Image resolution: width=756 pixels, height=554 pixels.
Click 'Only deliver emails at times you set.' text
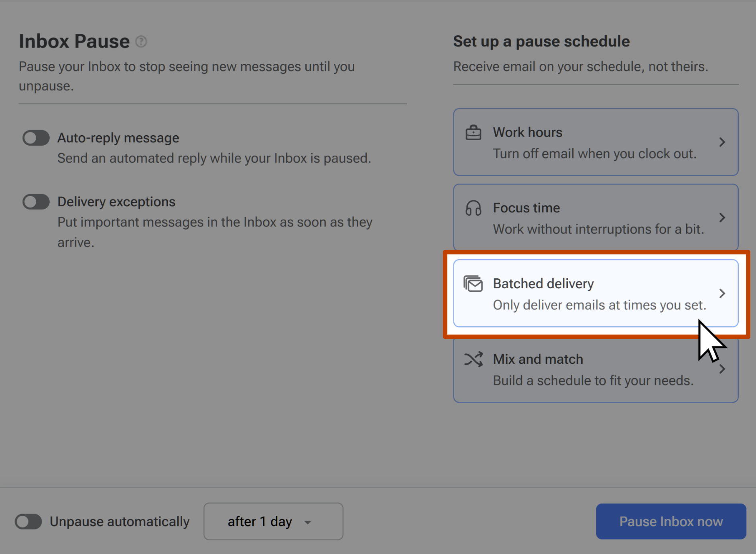(x=600, y=305)
